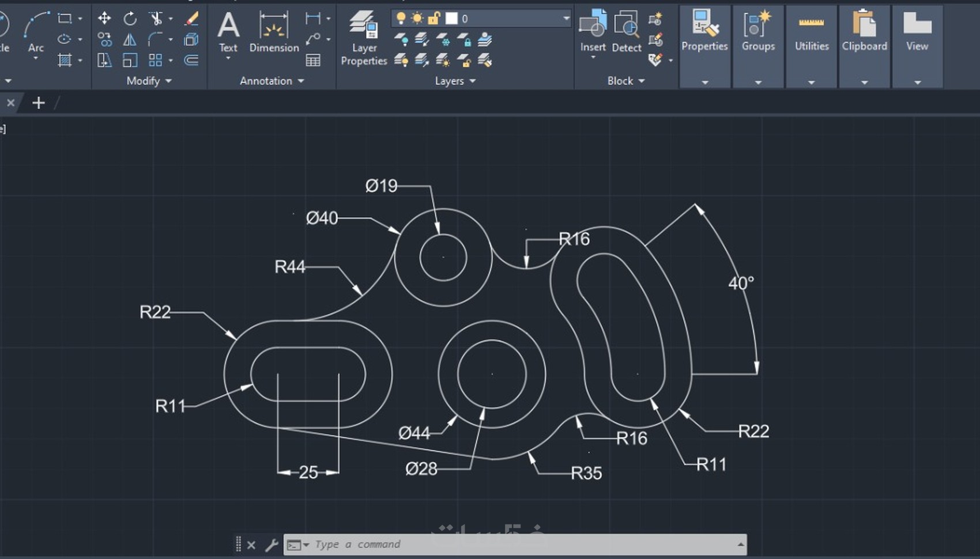Select the Copy tool icon

tap(104, 40)
